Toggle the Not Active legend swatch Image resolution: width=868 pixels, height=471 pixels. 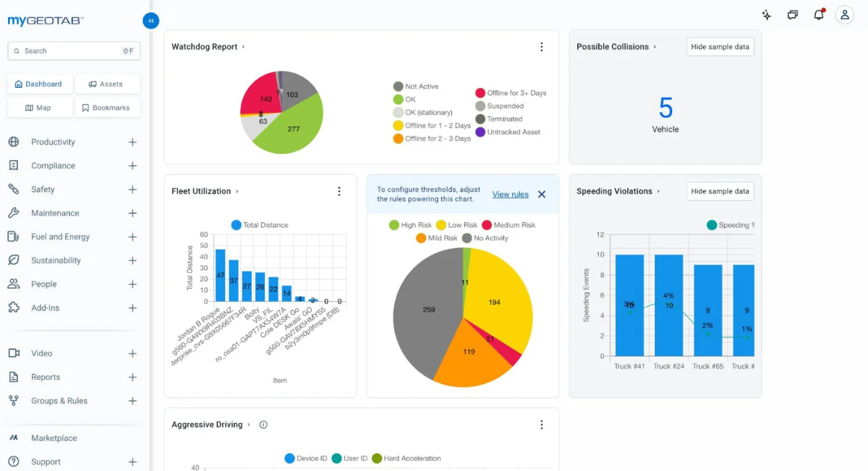(x=398, y=87)
